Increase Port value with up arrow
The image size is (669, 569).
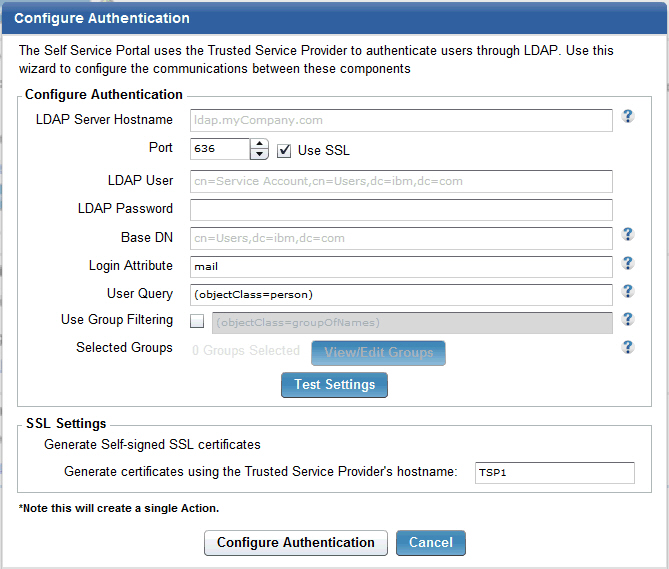[x=260, y=144]
